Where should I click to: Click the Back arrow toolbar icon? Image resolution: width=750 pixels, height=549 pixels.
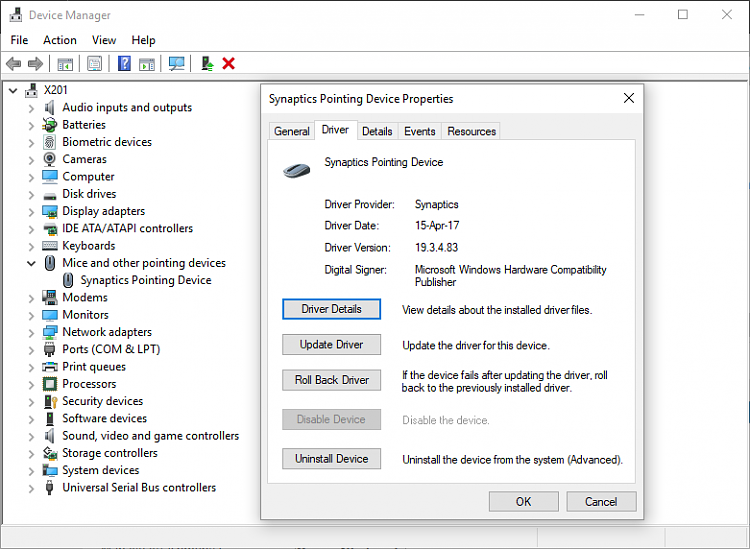tap(13, 64)
